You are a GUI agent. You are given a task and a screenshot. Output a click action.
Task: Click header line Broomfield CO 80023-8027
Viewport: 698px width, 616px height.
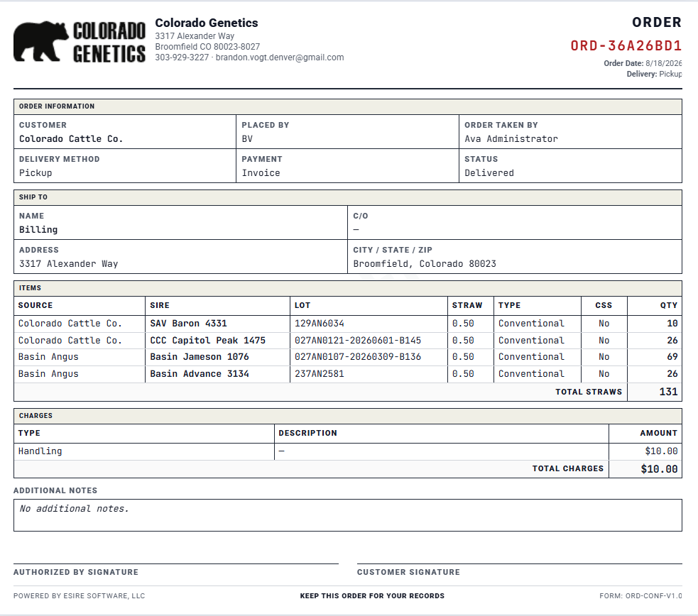click(207, 47)
